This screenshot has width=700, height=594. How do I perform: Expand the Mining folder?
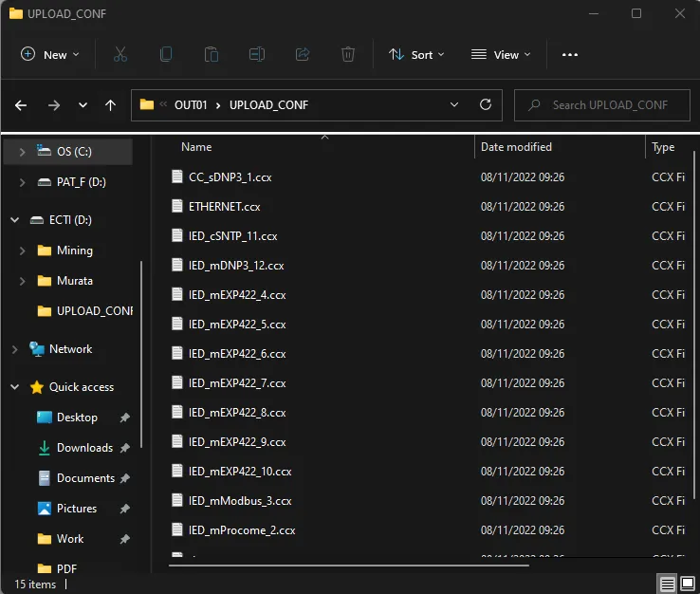click(x=22, y=251)
